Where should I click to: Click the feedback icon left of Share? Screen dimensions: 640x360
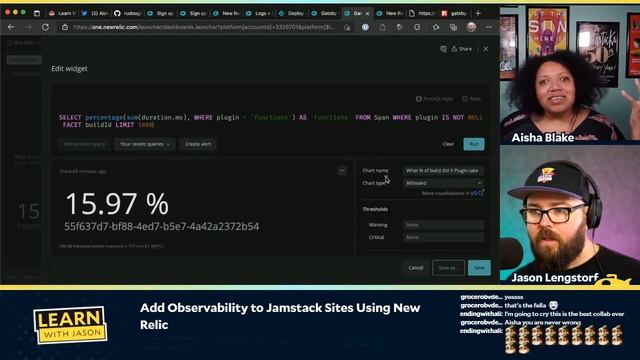(x=443, y=49)
